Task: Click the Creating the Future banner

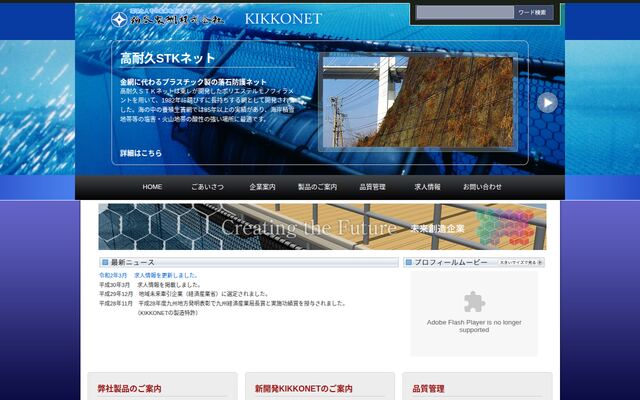Action: [322, 227]
